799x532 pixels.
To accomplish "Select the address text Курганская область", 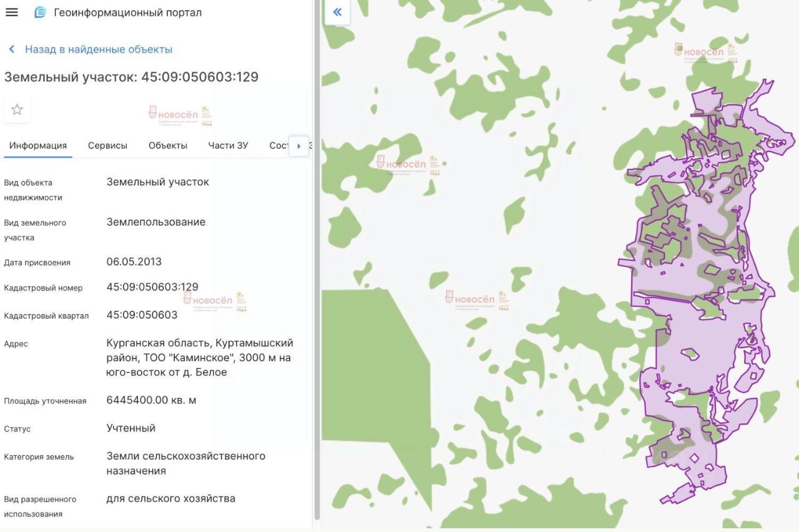I will [159, 343].
